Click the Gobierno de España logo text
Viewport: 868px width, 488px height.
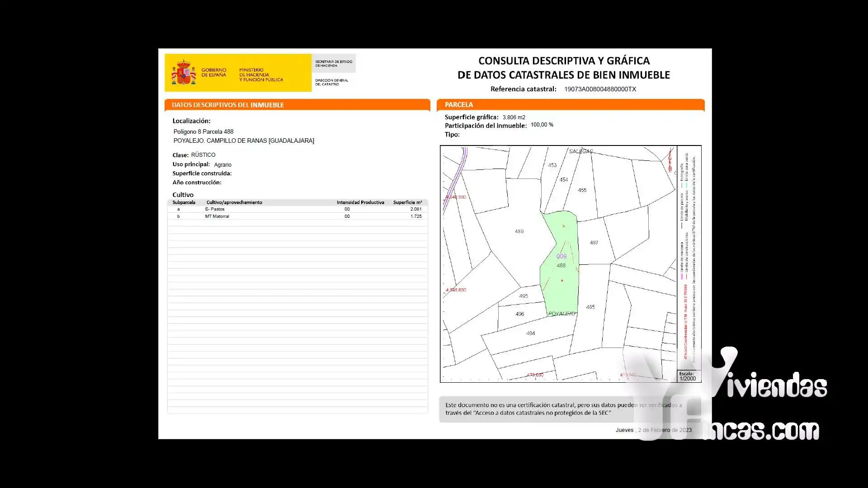[214, 72]
